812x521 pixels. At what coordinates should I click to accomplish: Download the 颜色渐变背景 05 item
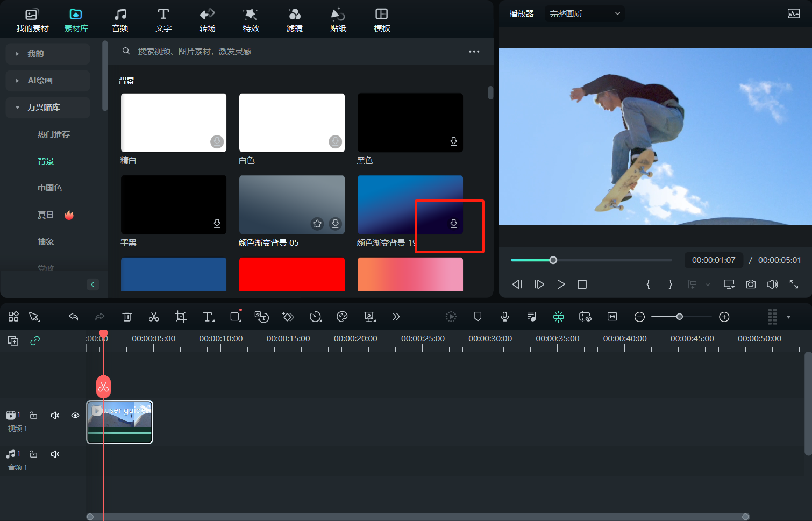[335, 223]
